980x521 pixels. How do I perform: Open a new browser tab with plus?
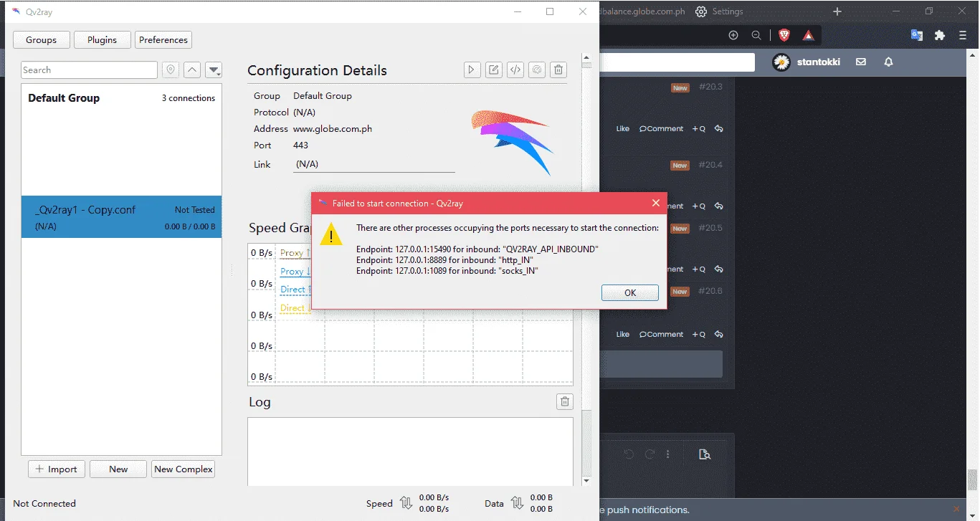click(837, 11)
